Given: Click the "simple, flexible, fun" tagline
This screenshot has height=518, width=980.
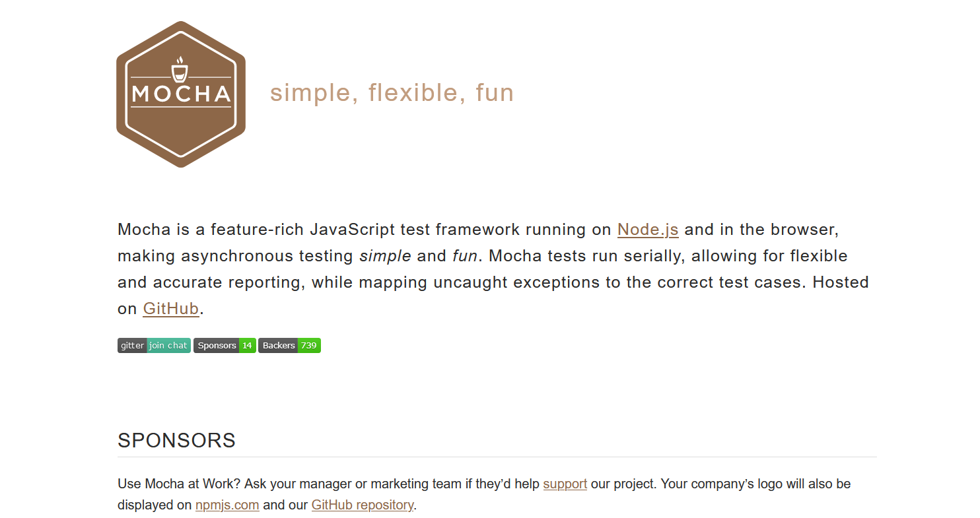Looking at the screenshot, I should [x=391, y=92].
